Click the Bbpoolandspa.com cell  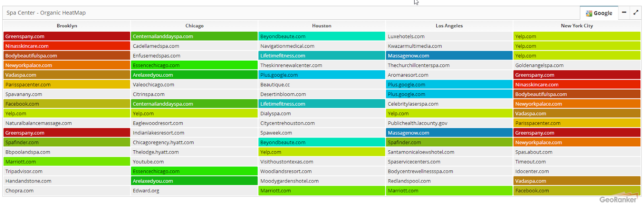(x=67, y=152)
